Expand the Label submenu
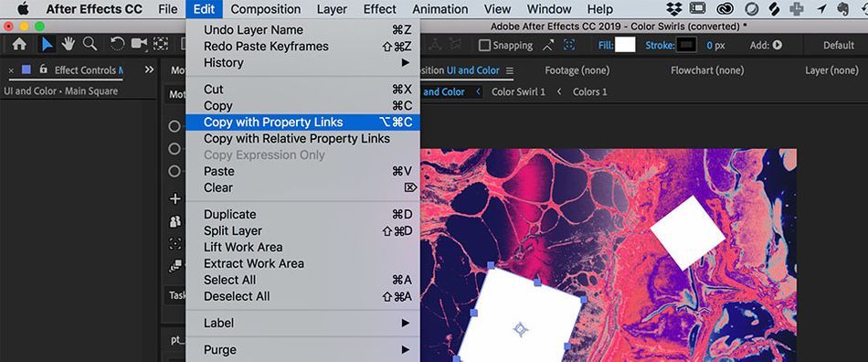This screenshot has height=362, width=868. point(302,323)
